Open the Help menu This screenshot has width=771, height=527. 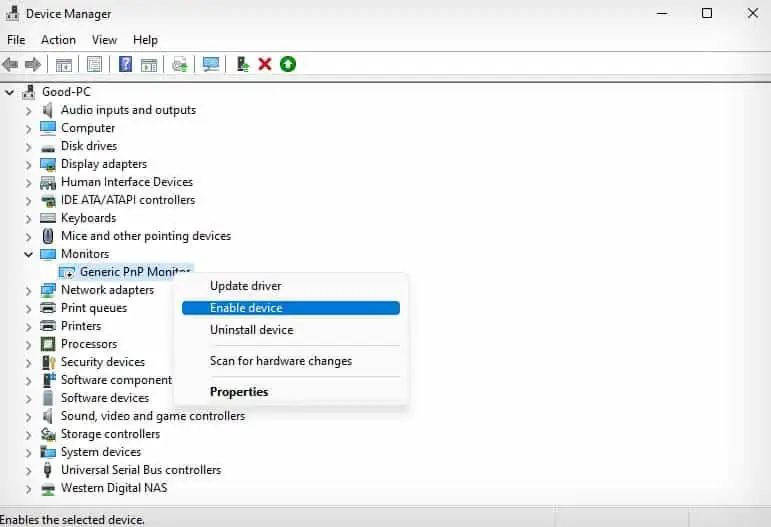tap(145, 40)
